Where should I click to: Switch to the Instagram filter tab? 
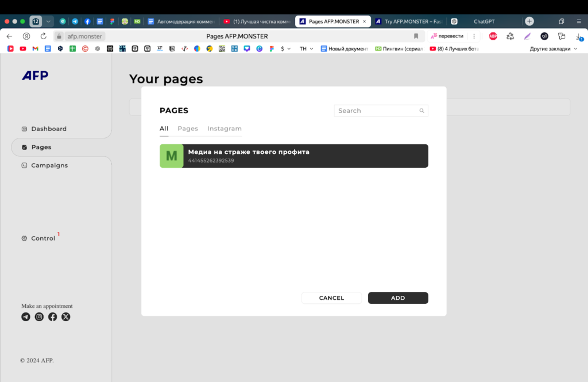(225, 129)
